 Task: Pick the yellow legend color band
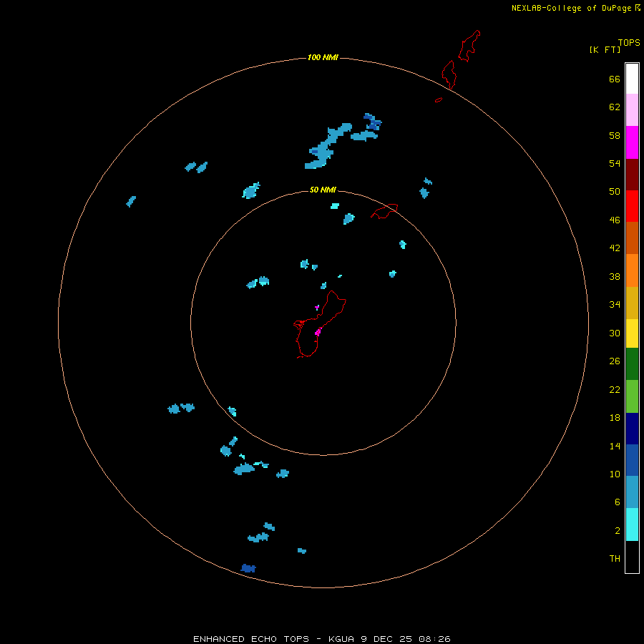[x=632, y=333]
